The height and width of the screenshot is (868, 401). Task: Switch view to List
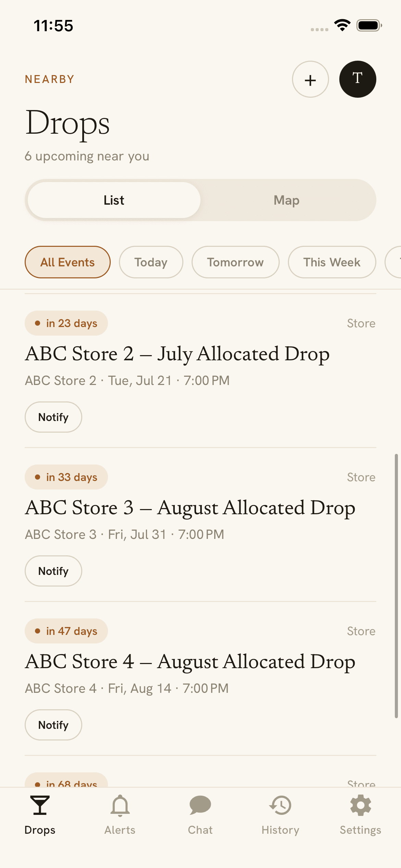pyautogui.click(x=114, y=200)
